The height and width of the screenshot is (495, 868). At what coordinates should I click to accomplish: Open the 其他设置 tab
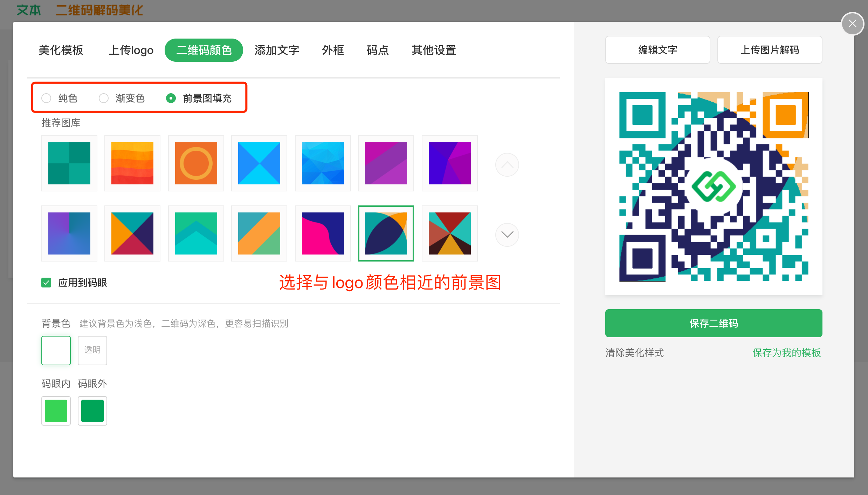click(x=434, y=50)
